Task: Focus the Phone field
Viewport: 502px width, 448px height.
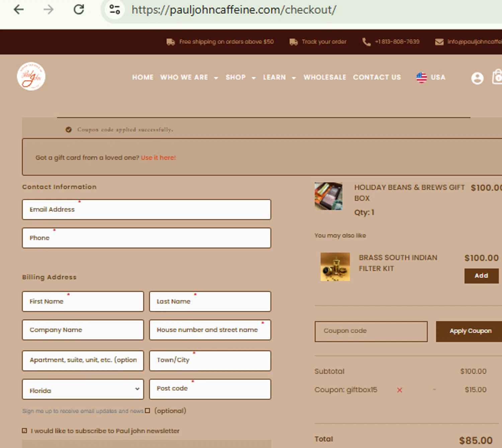Action: [x=147, y=238]
